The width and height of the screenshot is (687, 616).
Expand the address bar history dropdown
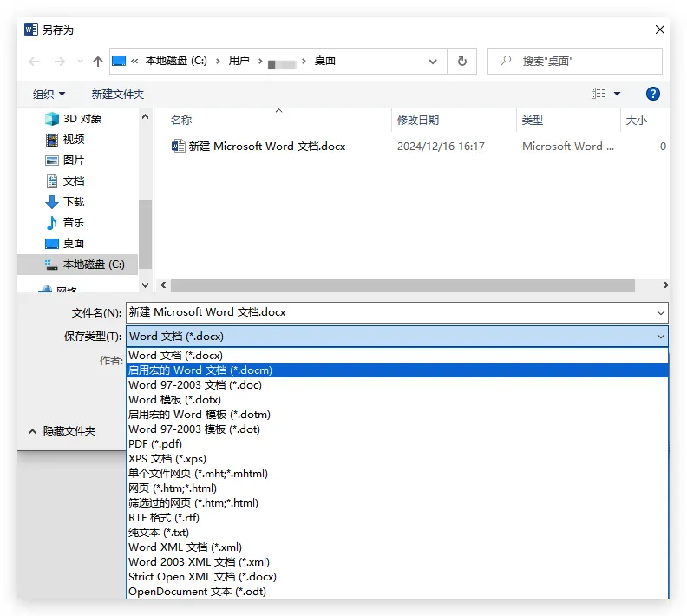click(x=433, y=62)
